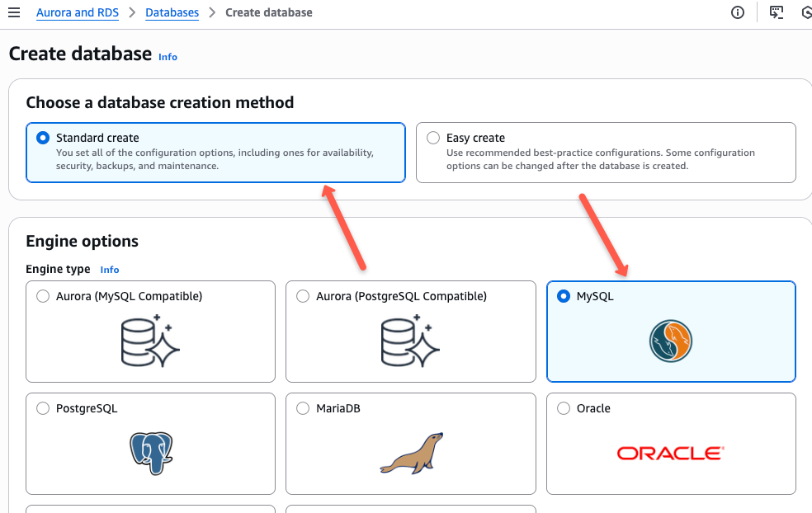
Task: Click the MariaDB seal logo
Action: (411, 453)
